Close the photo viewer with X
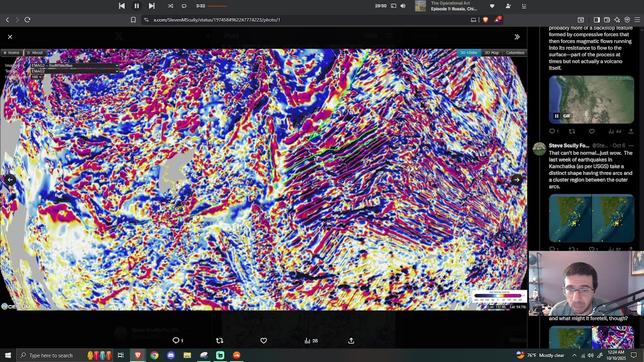This screenshot has height=362, width=644. (10, 37)
